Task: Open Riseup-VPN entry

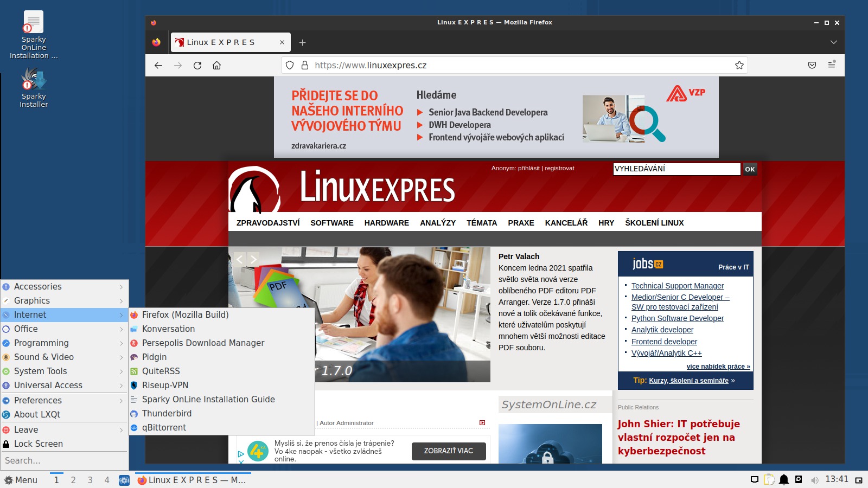Action: click(221, 385)
